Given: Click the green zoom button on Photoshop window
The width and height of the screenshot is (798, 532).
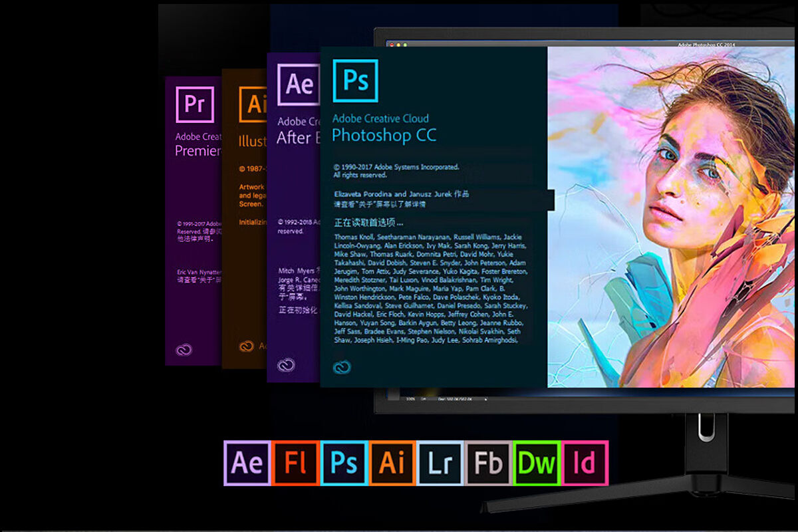Looking at the screenshot, I should click(404, 44).
